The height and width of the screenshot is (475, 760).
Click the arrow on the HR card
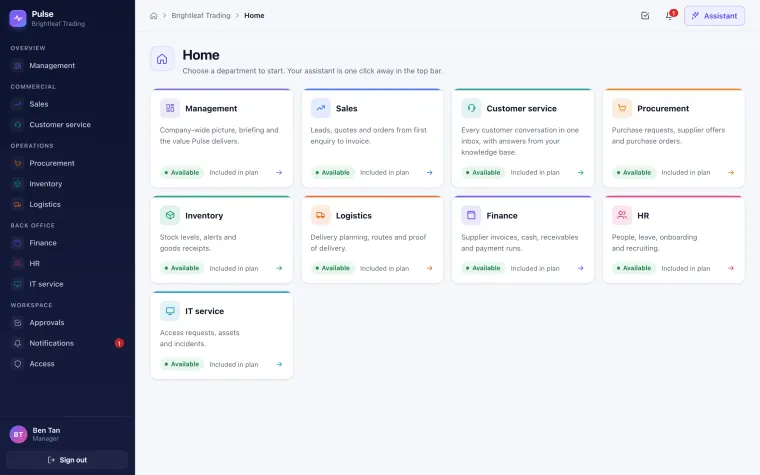coord(731,268)
